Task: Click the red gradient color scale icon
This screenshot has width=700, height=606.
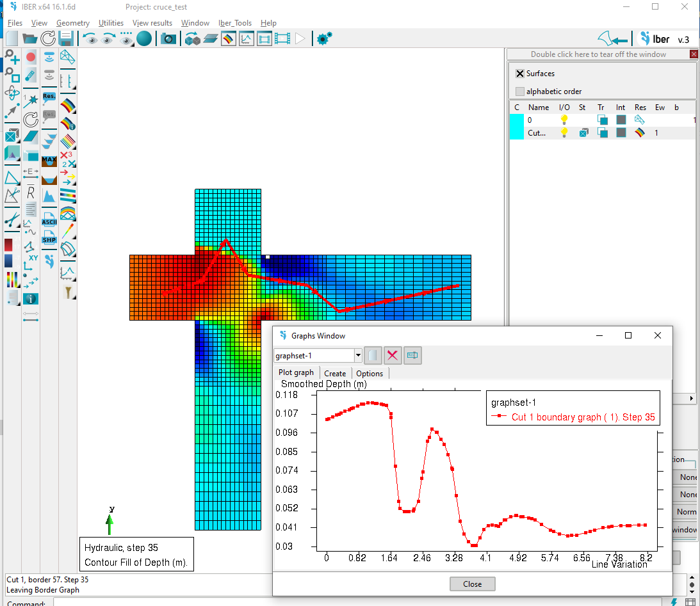Action: (x=8, y=245)
